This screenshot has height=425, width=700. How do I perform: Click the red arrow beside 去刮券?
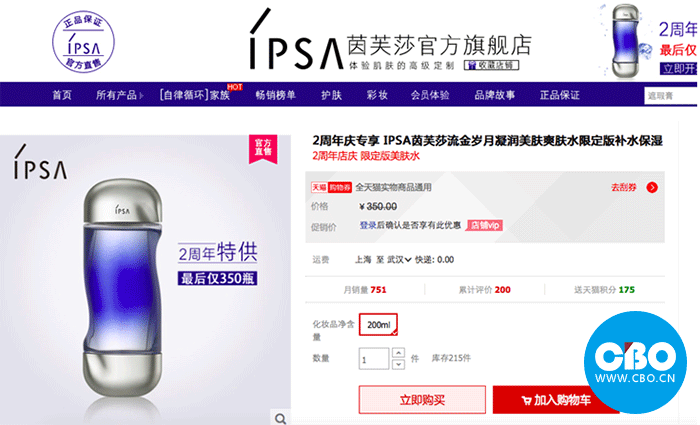pyautogui.click(x=652, y=188)
